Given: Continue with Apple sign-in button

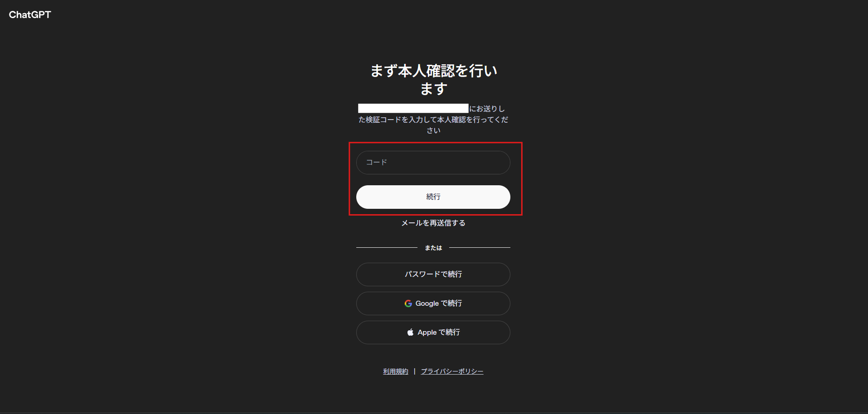Looking at the screenshot, I should tap(433, 332).
